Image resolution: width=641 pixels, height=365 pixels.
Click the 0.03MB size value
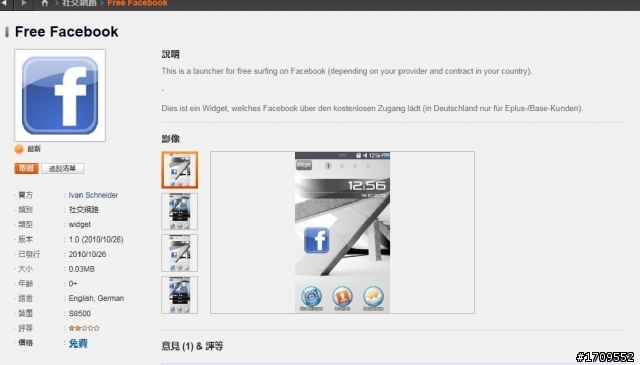[82, 269]
